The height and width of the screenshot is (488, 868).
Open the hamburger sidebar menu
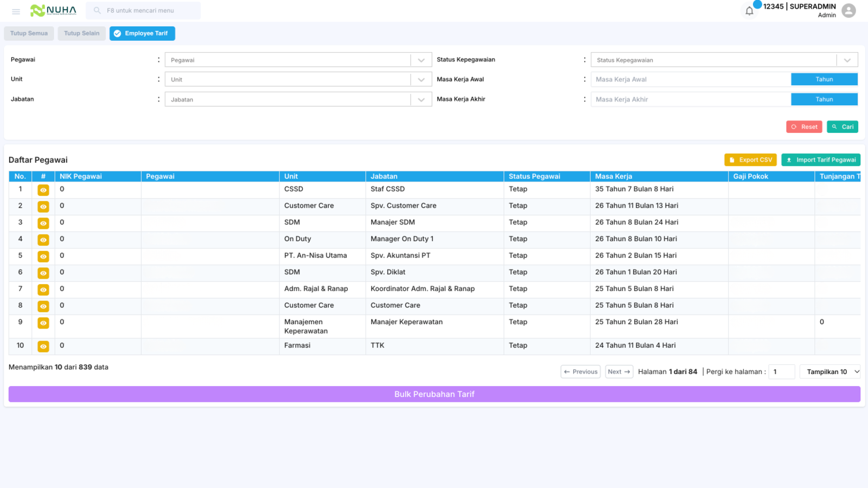click(x=16, y=11)
